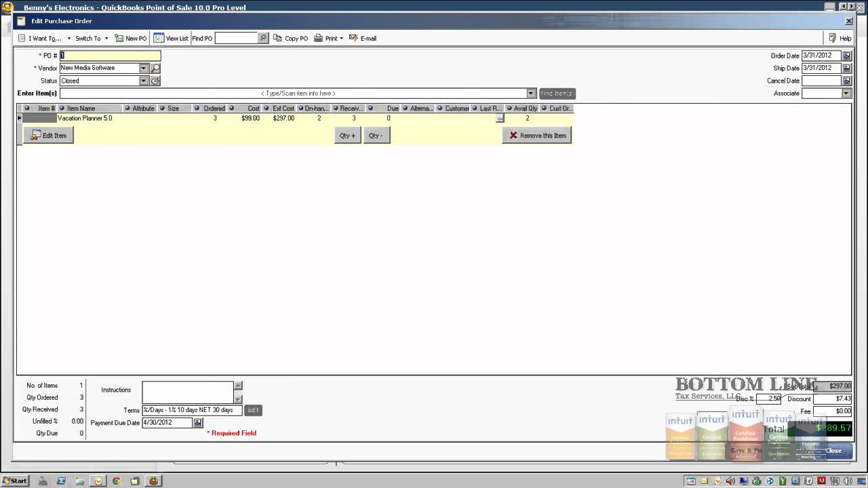Expand the Vendor dropdown arrow
The height and width of the screenshot is (488, 868).
click(143, 68)
